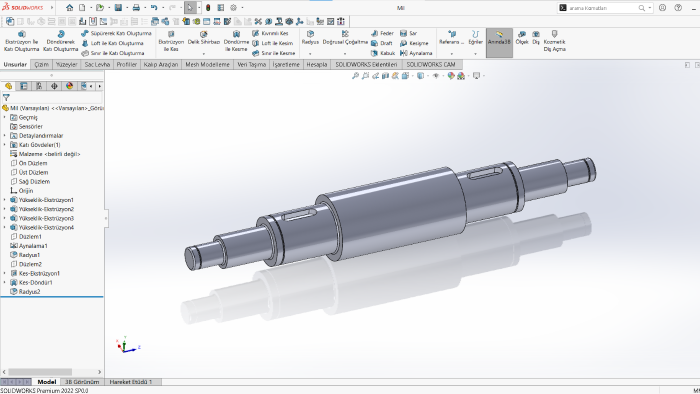Screen dimensions: 700x394
Task: Create a new document with New icon
Action: (82, 8)
